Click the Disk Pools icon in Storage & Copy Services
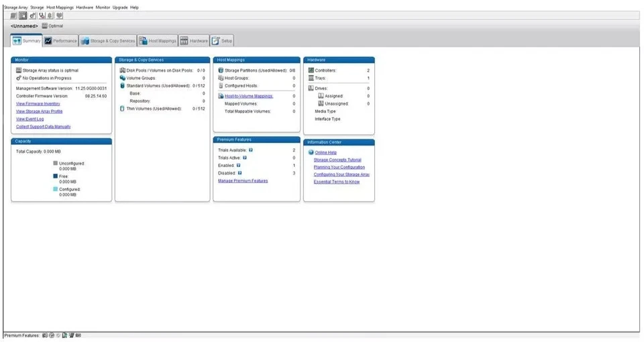 [x=122, y=70]
